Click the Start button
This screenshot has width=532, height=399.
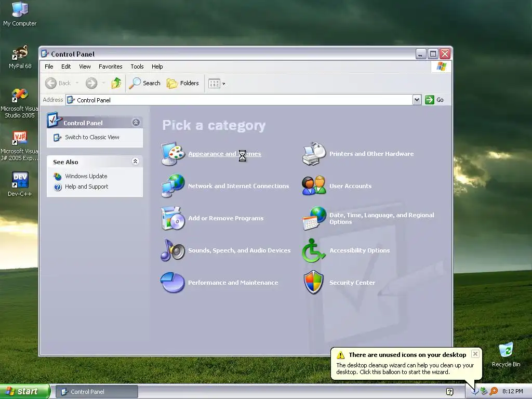click(x=25, y=391)
